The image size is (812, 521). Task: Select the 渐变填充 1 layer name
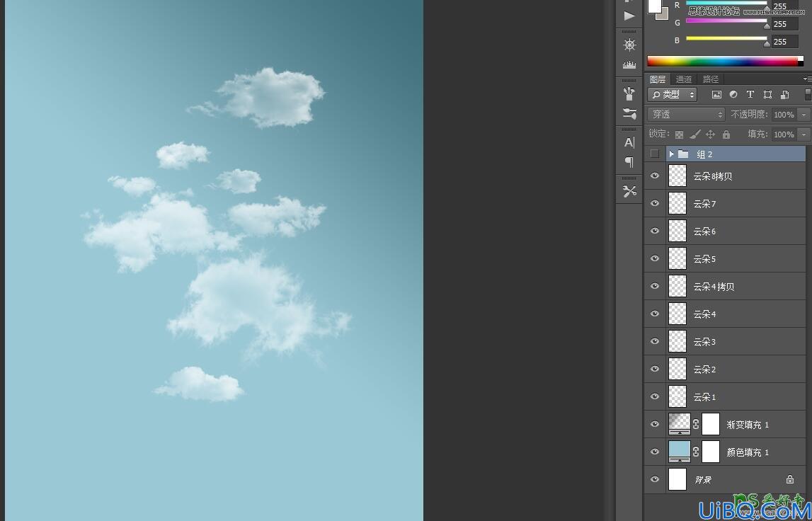(x=748, y=425)
